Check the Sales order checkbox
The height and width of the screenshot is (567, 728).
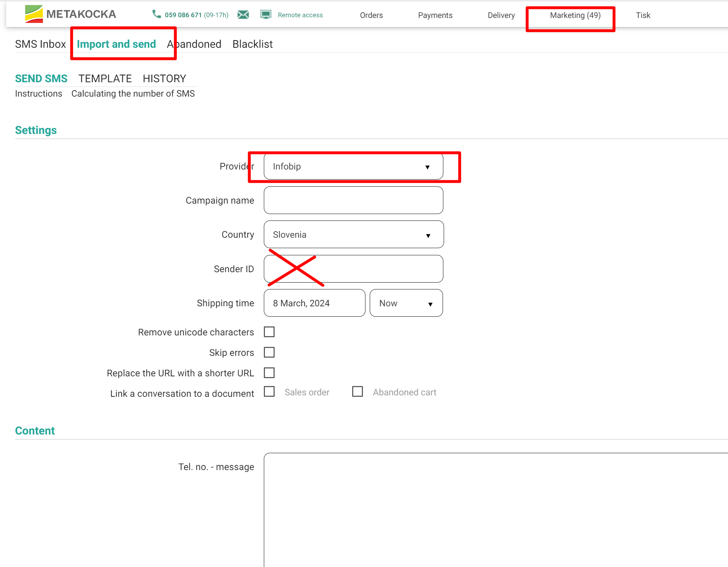click(x=269, y=391)
